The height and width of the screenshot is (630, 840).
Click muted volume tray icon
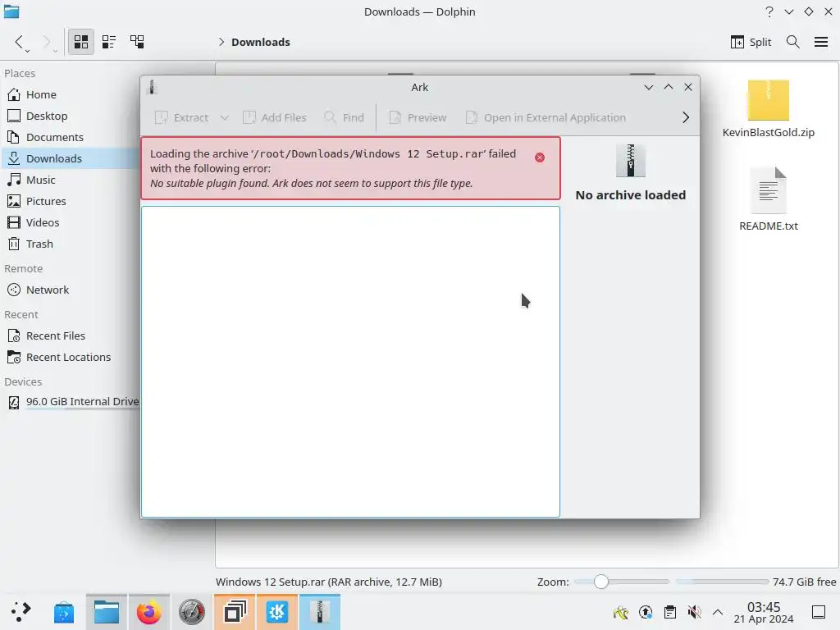pos(694,612)
